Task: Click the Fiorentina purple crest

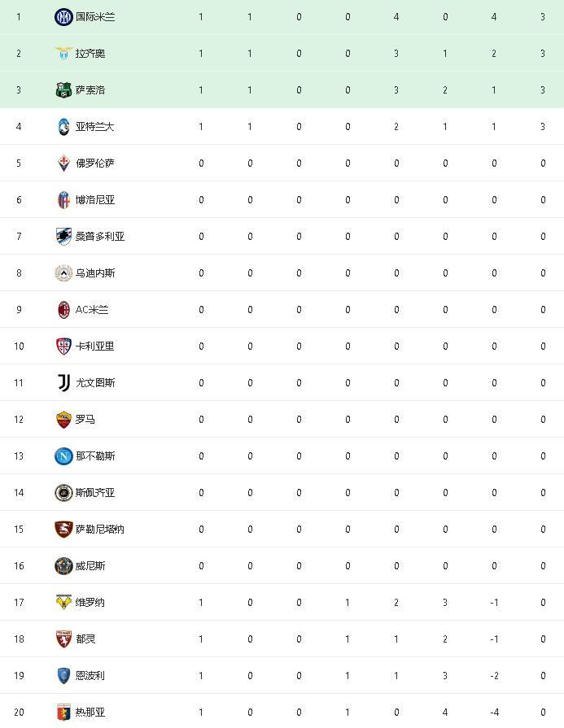Action: 63,163
